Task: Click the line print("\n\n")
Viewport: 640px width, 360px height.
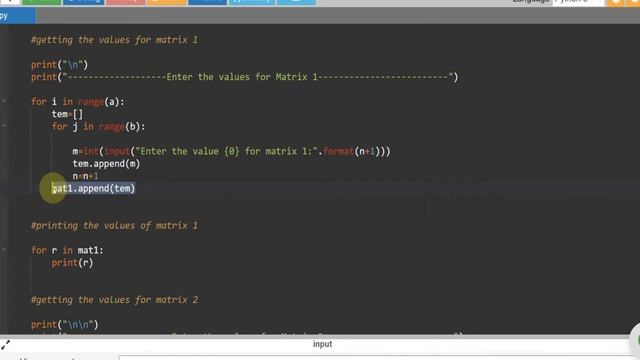Action: point(65,325)
